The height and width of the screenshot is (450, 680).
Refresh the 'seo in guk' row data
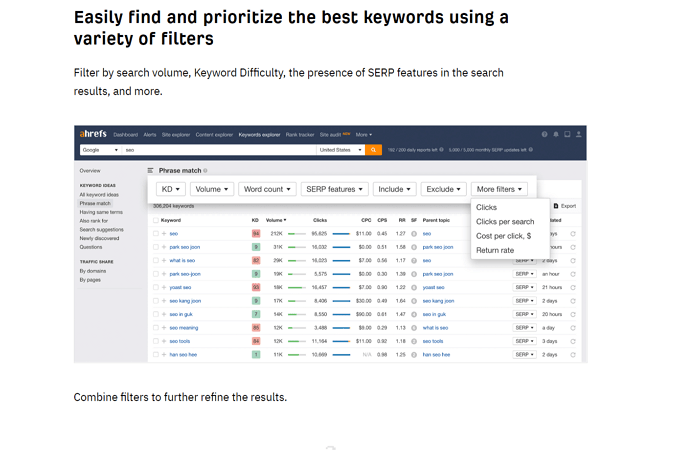(573, 314)
